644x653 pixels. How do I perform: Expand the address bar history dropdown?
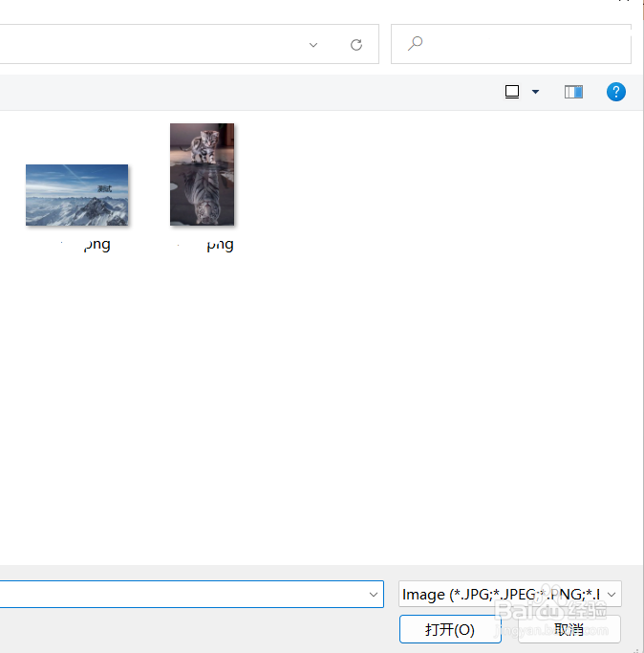pyautogui.click(x=313, y=45)
